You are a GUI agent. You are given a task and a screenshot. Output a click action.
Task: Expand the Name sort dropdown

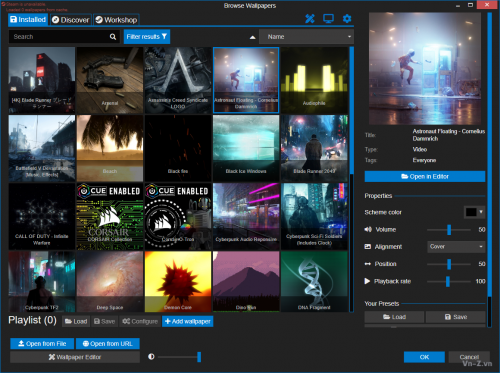coord(306,37)
